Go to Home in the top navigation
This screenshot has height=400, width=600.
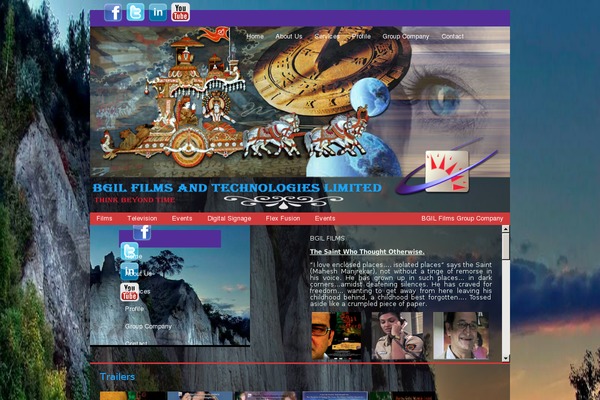point(255,36)
